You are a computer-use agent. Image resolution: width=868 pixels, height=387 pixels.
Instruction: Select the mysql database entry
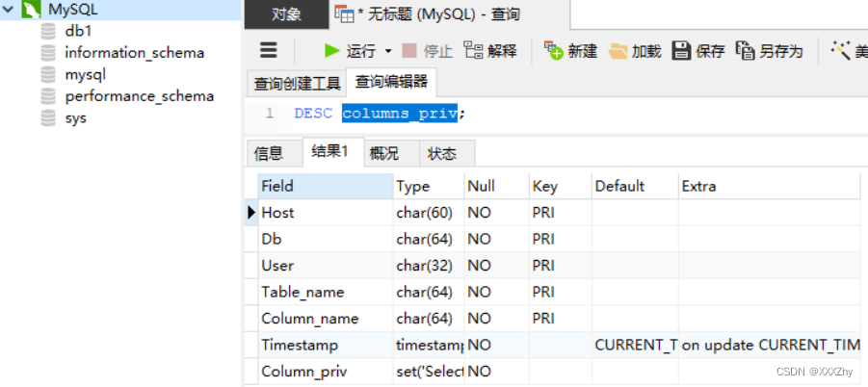(x=85, y=75)
